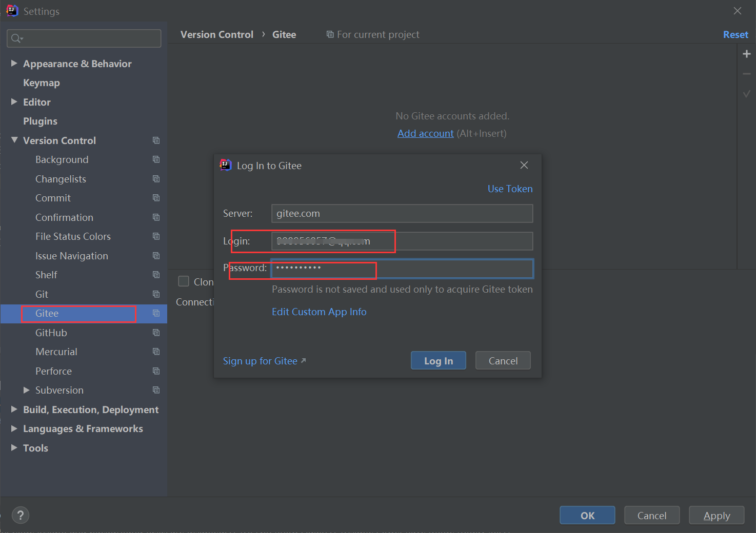This screenshot has height=533, width=756.
Task: Cancel the Gitee login dialog
Action: (x=503, y=360)
